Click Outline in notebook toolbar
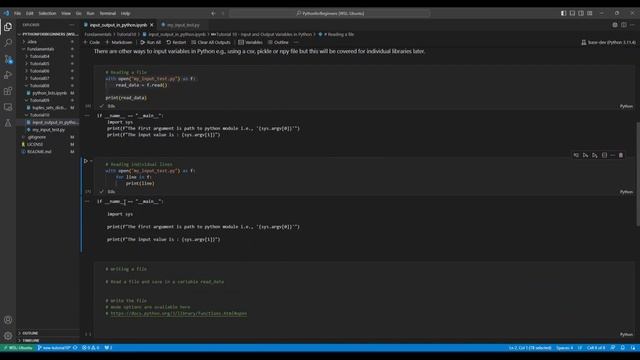This screenshot has height=360, width=640. click(278, 42)
